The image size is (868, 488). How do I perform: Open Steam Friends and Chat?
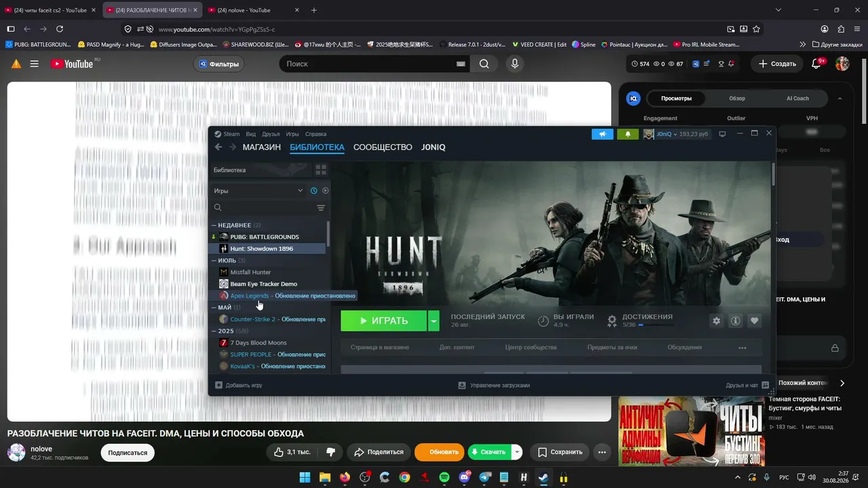coord(747,385)
